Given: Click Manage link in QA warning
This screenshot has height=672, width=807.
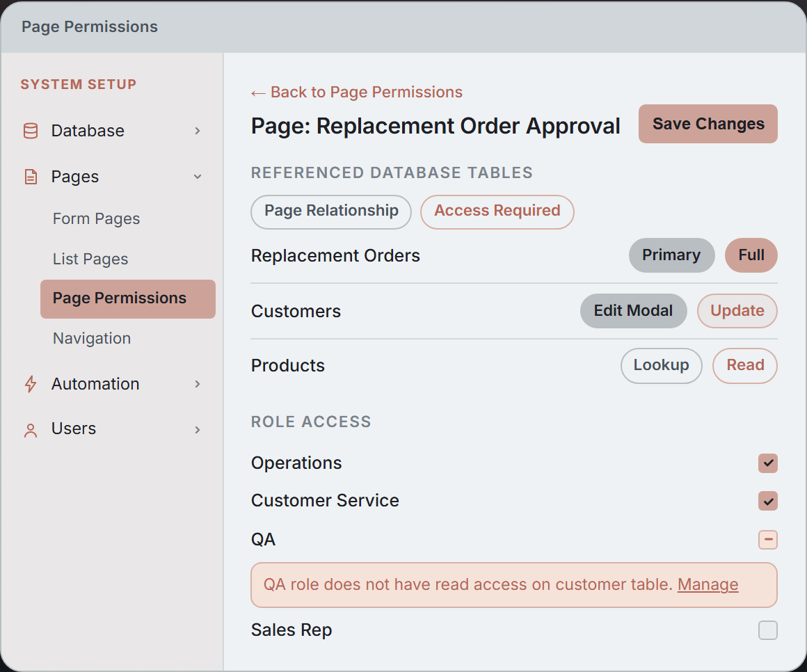Looking at the screenshot, I should 708,584.
